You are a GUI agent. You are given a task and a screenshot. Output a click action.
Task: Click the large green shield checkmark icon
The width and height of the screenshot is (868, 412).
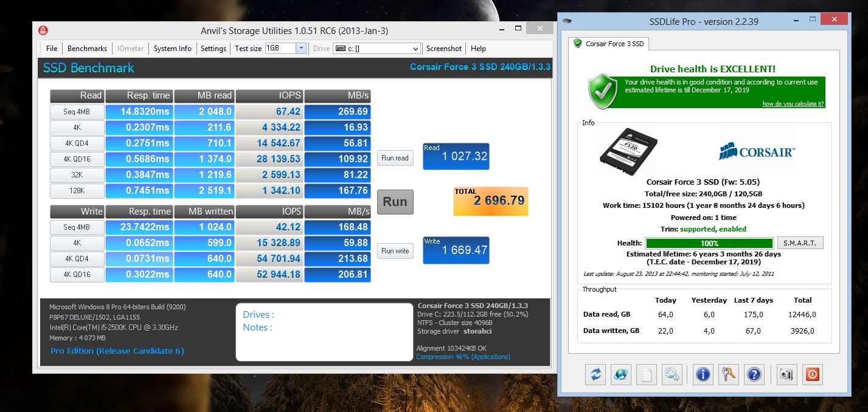tap(602, 91)
